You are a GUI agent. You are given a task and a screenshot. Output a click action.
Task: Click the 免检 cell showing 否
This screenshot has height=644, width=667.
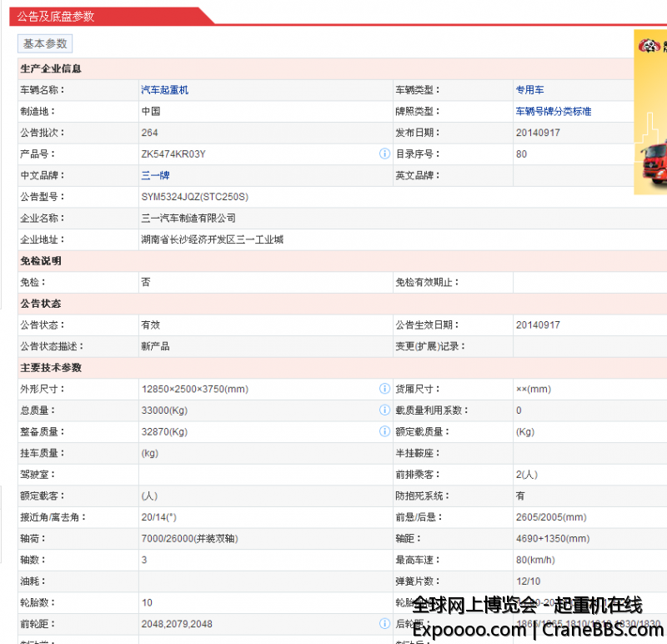[x=143, y=282]
